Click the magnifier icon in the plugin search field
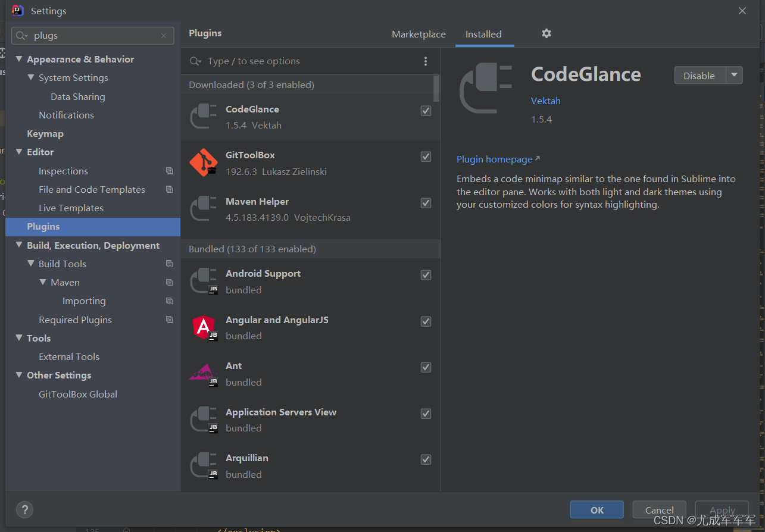This screenshot has height=532, width=765. [195, 61]
